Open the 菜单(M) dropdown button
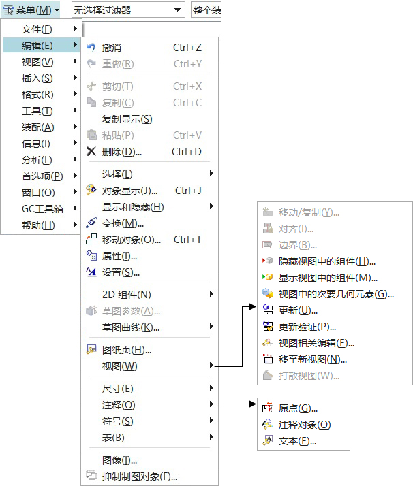This screenshot has width=413, height=487. (x=31, y=10)
